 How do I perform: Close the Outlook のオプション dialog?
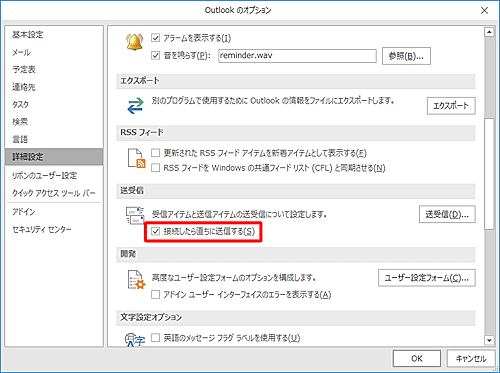point(484,11)
